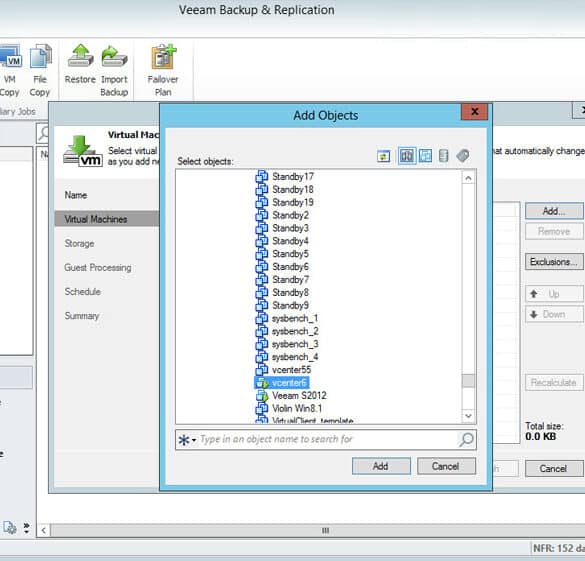Close the Add Objects dialog
The height and width of the screenshot is (561, 585).
point(474,112)
